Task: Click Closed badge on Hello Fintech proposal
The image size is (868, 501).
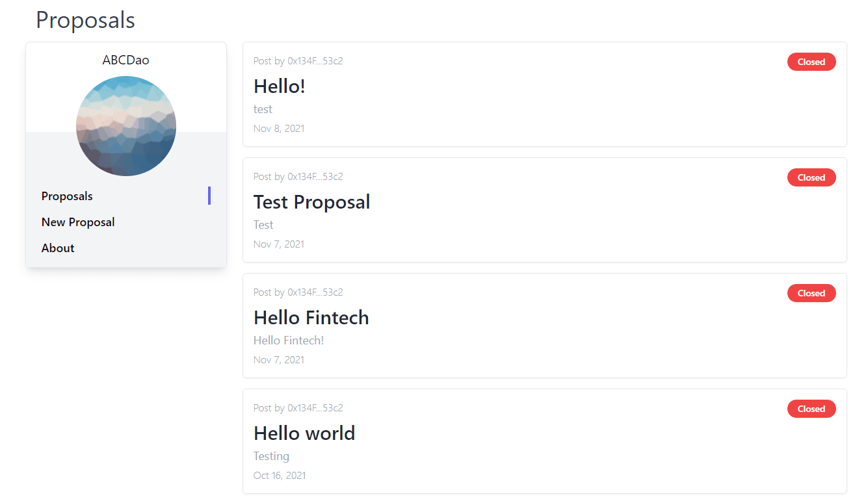Action: coord(811,293)
